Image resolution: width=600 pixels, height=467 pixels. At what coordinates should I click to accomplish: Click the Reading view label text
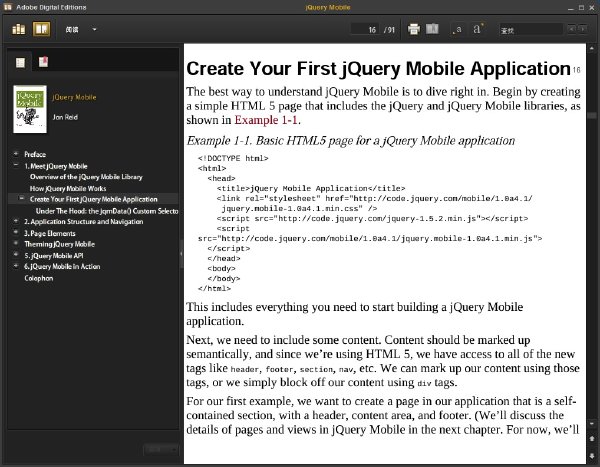pyautogui.click(x=72, y=29)
